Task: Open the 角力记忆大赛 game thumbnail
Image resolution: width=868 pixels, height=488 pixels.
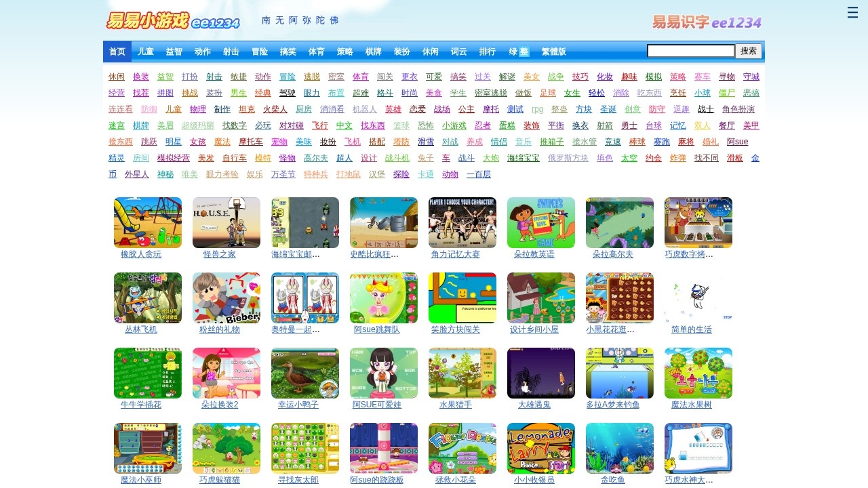Action: coord(462,223)
